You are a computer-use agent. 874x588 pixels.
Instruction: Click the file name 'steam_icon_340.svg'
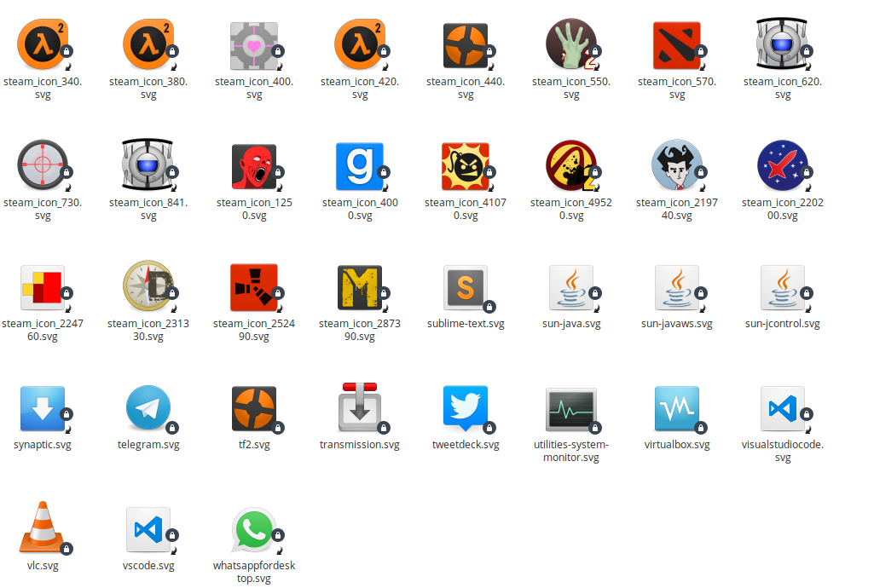(43, 88)
